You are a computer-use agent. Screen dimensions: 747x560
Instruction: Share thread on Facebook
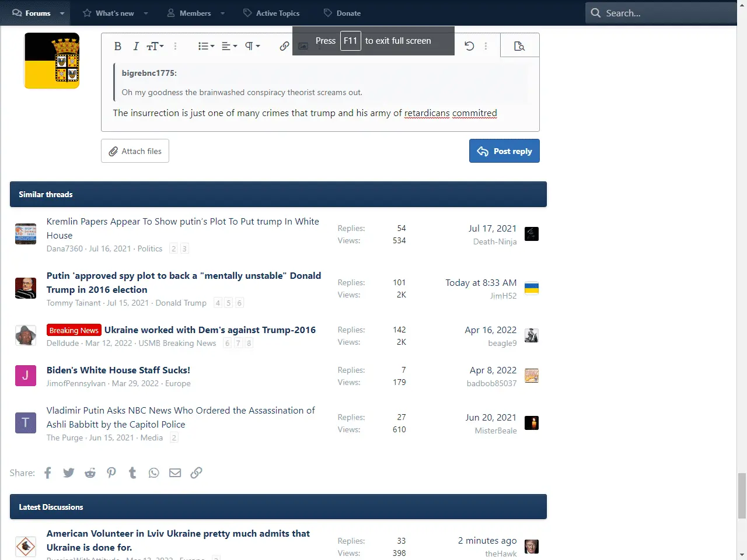pos(48,473)
